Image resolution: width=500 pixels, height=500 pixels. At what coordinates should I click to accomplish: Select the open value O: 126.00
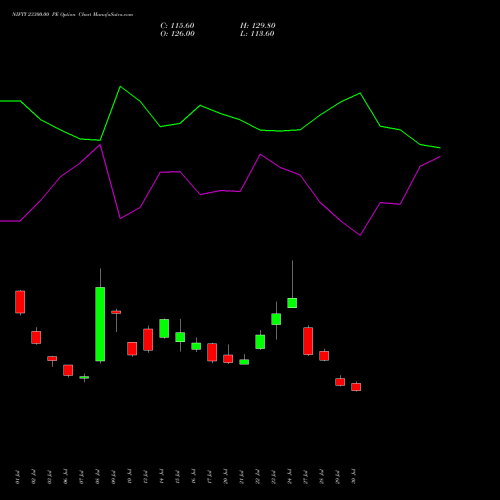coord(177,34)
